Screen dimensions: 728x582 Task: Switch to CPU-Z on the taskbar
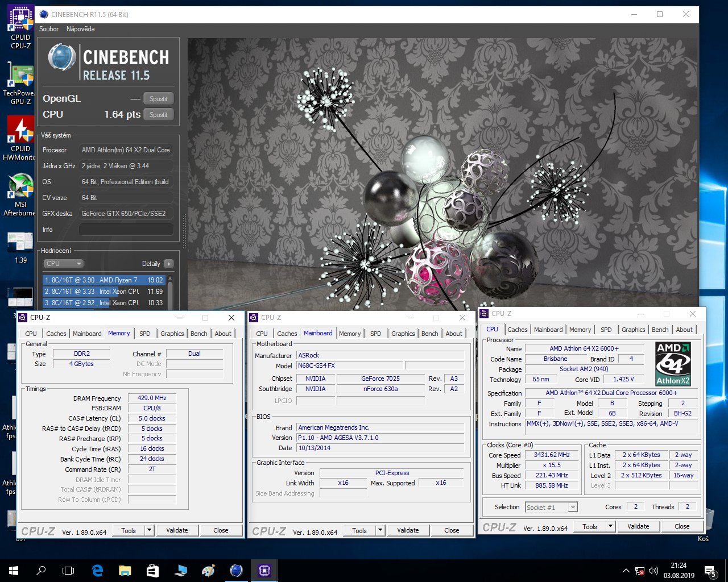[264, 571]
